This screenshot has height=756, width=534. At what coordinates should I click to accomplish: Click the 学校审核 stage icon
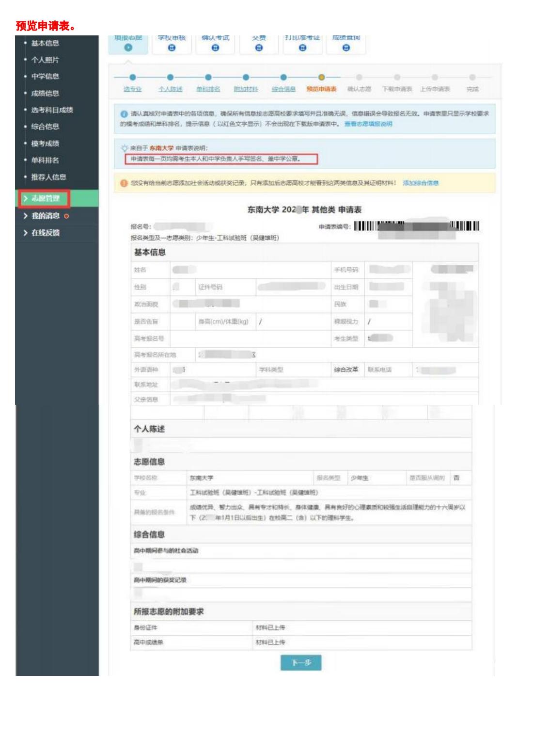click(172, 48)
